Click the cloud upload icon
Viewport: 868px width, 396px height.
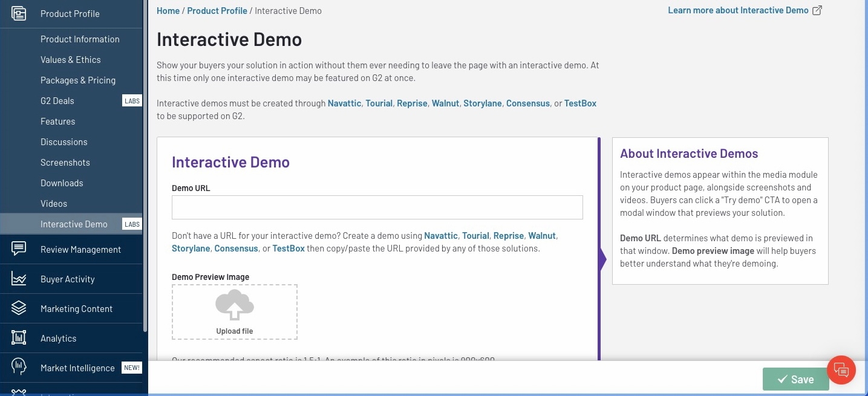(x=235, y=305)
